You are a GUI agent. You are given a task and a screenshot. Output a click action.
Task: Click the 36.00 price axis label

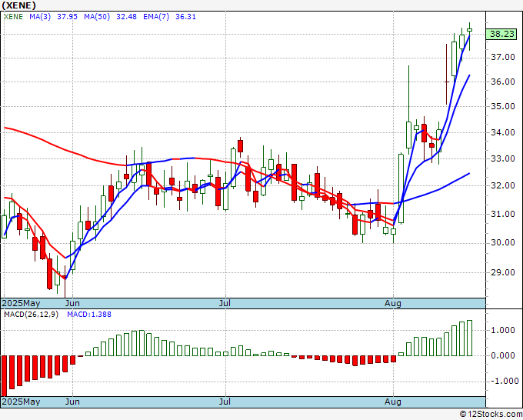[503, 82]
